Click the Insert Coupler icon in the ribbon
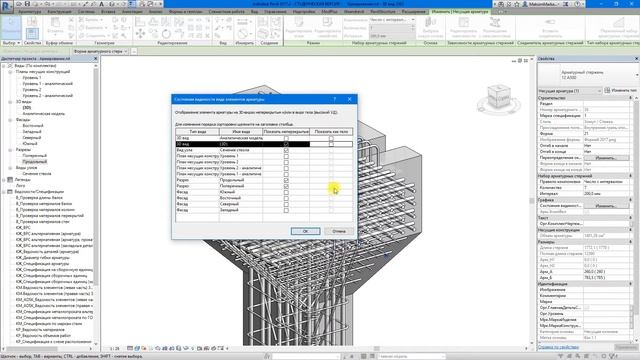 [550, 27]
